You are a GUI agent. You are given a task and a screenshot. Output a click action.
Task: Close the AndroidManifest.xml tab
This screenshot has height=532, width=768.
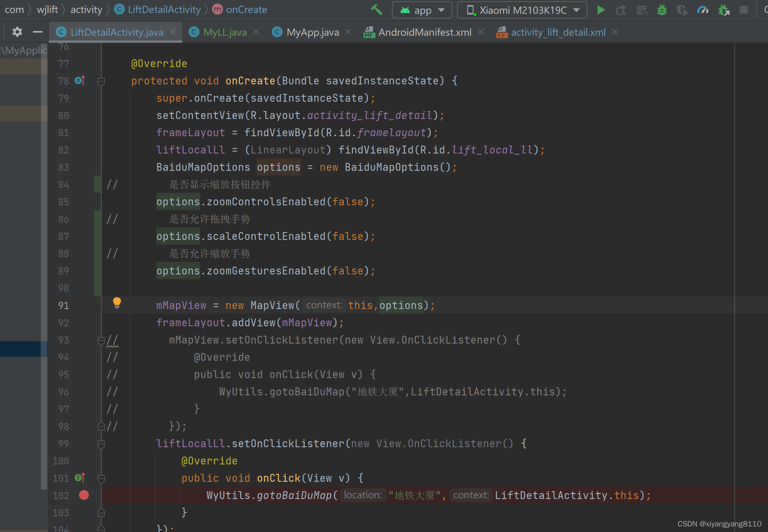coord(481,32)
